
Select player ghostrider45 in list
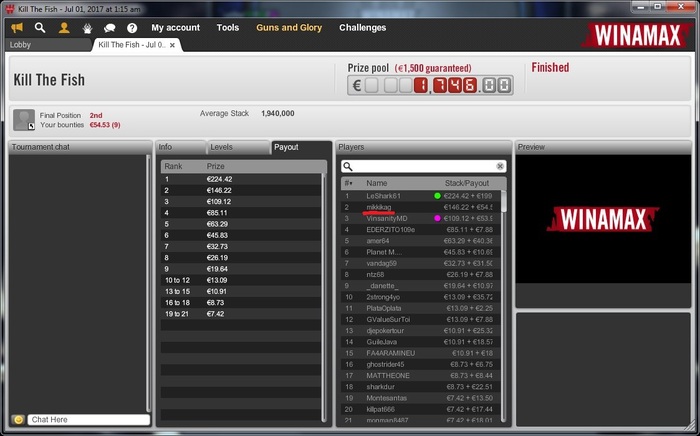point(421,364)
